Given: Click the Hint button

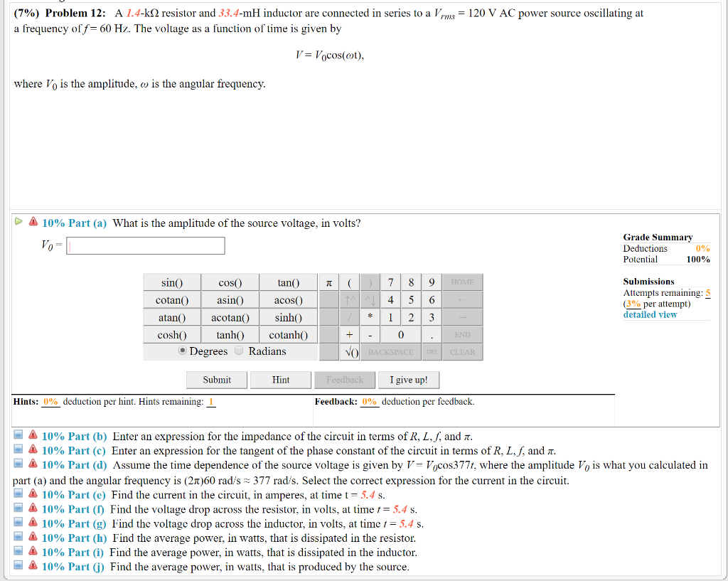Looking at the screenshot, I should 281,380.
